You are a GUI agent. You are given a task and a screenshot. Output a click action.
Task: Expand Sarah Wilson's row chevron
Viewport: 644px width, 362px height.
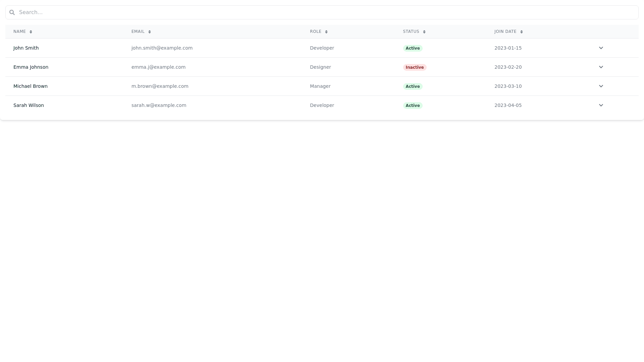click(x=601, y=105)
